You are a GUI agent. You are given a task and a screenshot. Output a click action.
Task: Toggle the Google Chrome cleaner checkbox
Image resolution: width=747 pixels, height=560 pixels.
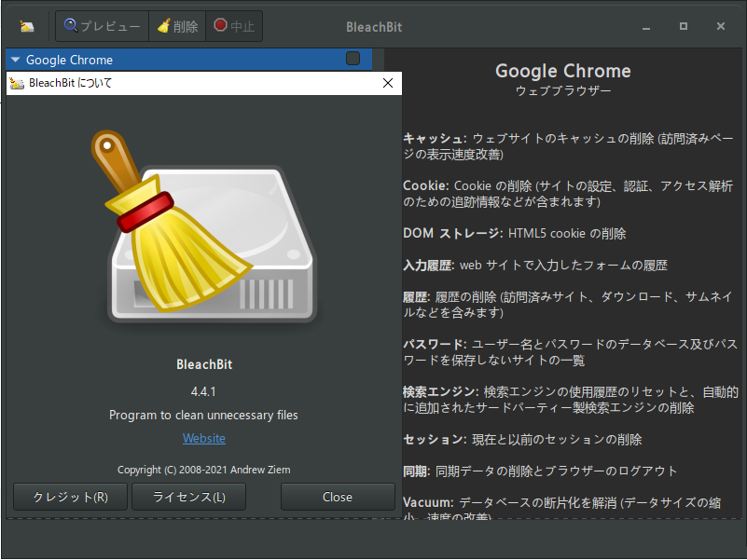pyautogui.click(x=353, y=58)
